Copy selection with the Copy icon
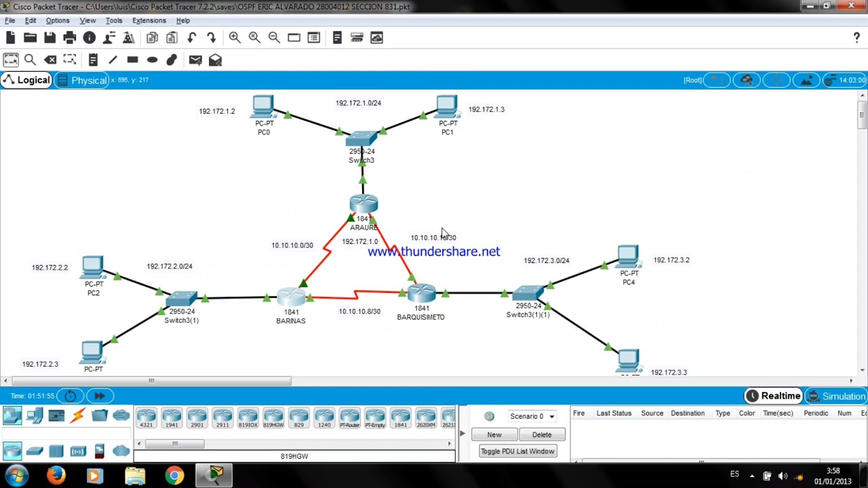 pyautogui.click(x=152, y=37)
